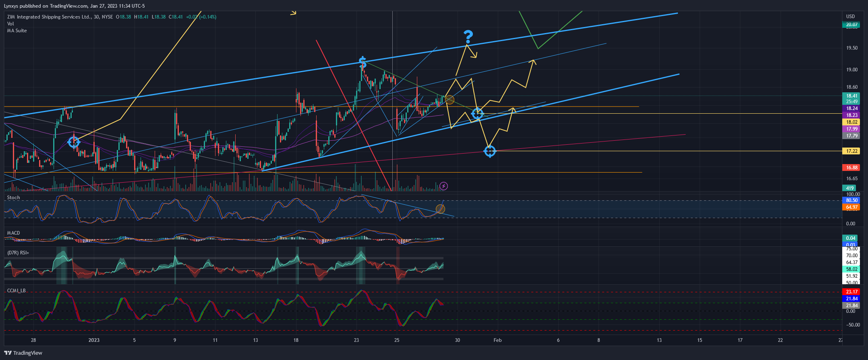Select the red CCMI value 23.17

tap(851, 292)
